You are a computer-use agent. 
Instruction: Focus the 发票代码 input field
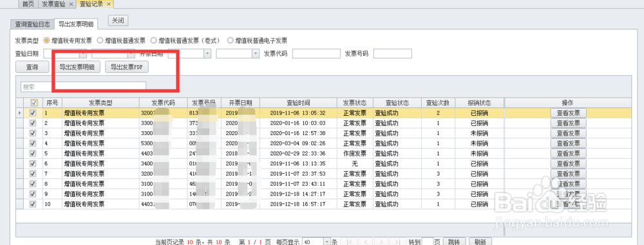click(x=316, y=53)
